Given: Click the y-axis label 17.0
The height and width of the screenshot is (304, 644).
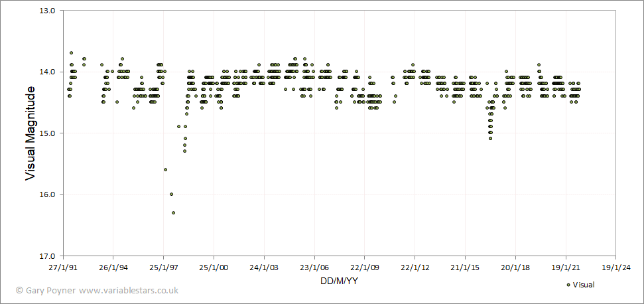Looking at the screenshot, I should click(x=47, y=256).
